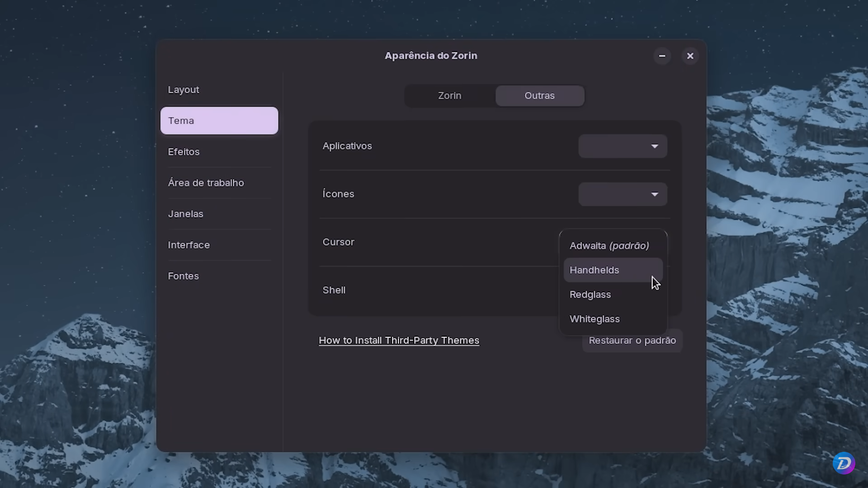This screenshot has width=868, height=488.
Task: Open the Interface settings section
Action: click(189, 244)
